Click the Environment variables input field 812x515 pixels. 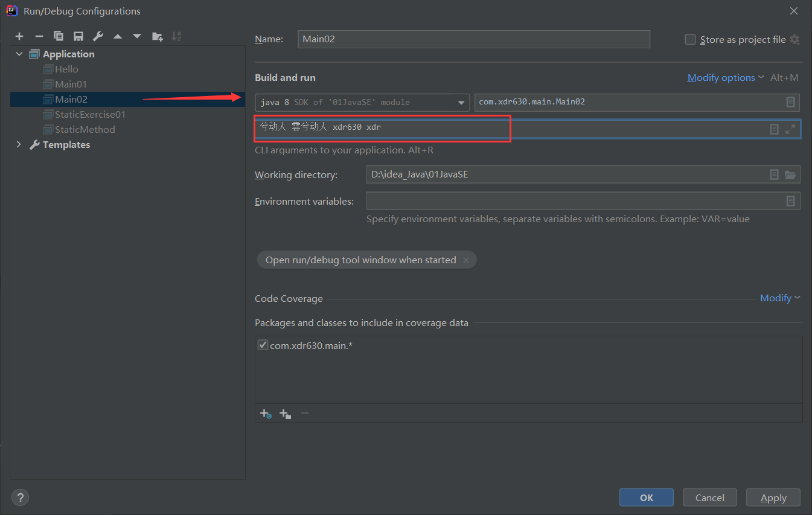click(x=583, y=201)
